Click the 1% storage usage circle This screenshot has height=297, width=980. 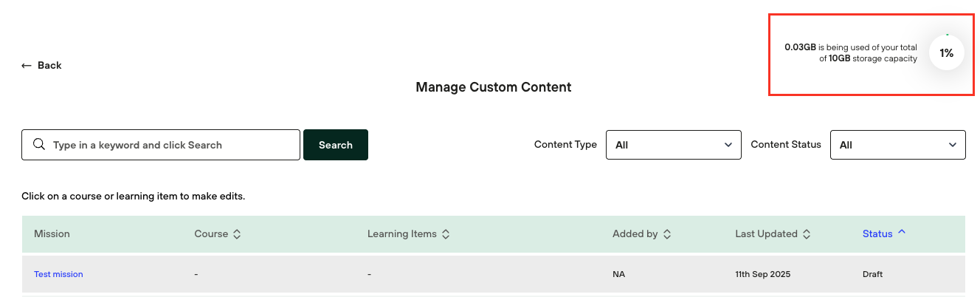pos(946,53)
